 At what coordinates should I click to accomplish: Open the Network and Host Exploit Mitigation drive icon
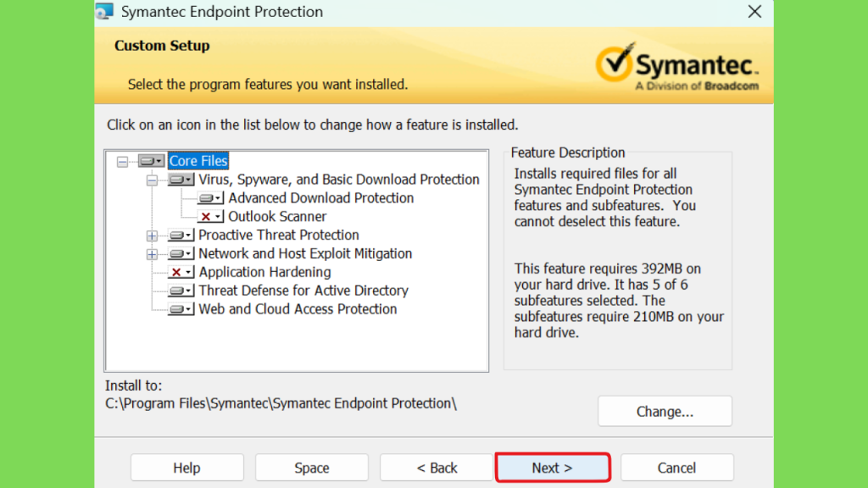[x=181, y=253]
